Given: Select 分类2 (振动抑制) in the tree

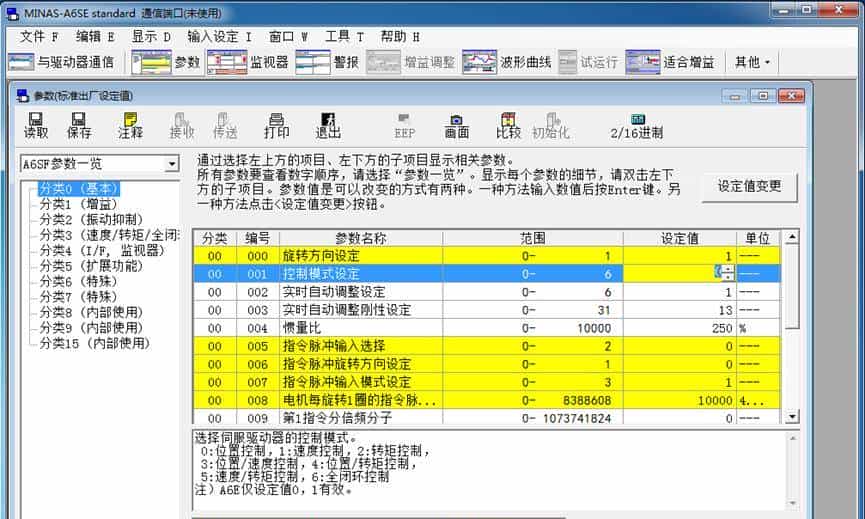Looking at the screenshot, I should (x=91, y=220).
